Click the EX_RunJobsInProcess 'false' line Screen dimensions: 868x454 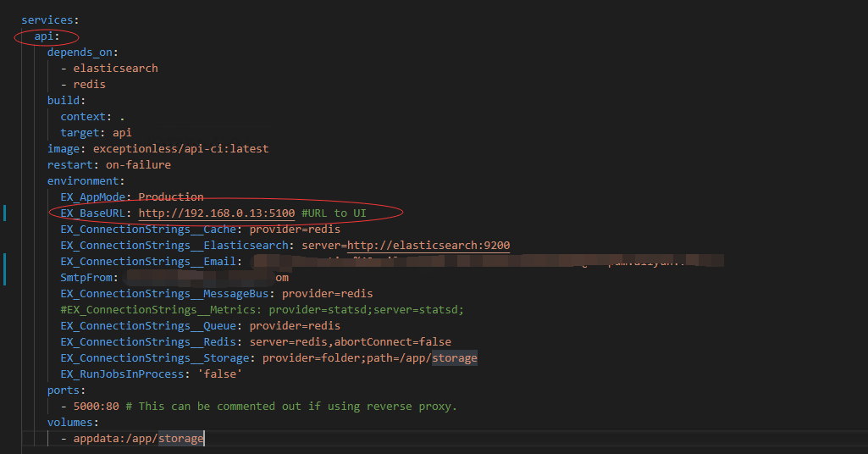151,374
